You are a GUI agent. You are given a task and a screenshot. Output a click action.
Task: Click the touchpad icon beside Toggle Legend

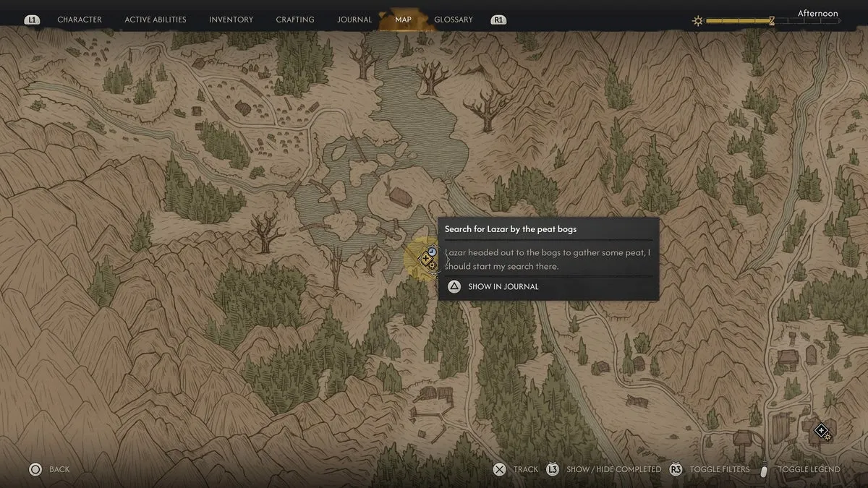tap(764, 470)
